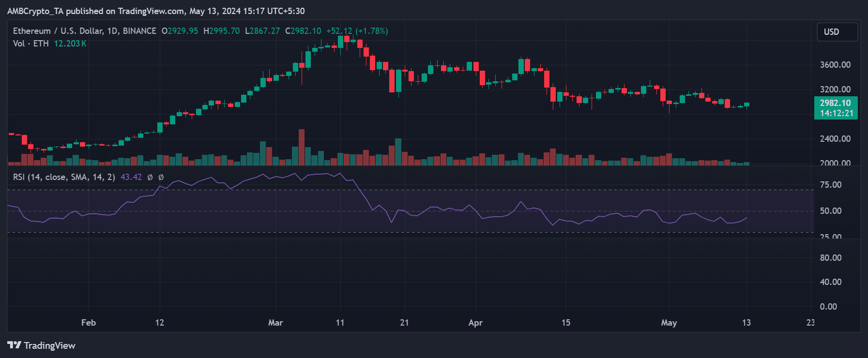Click the open price O2929.95 value
Screen dimensions: 868x358
180,31
